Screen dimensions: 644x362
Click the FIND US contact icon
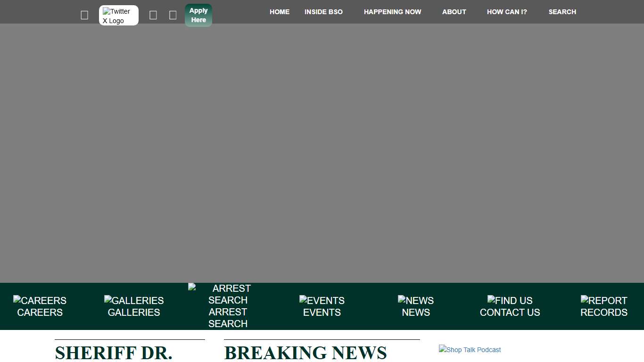[x=510, y=306]
